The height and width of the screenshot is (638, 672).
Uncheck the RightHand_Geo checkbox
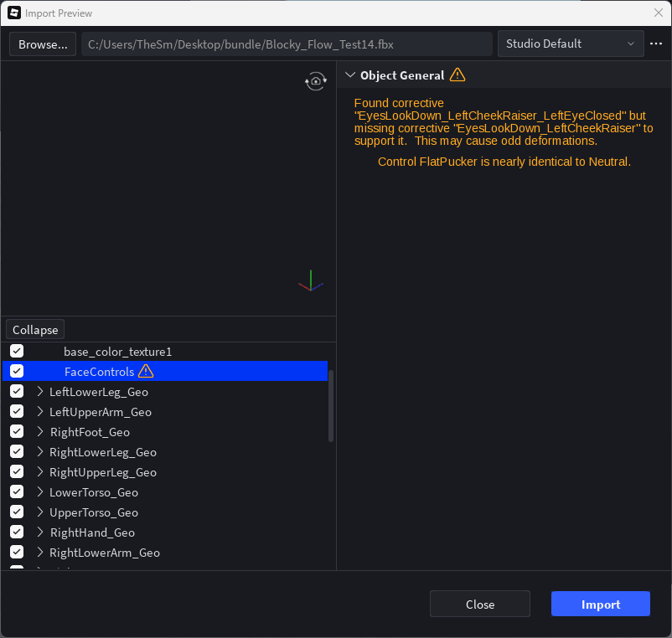coord(17,533)
